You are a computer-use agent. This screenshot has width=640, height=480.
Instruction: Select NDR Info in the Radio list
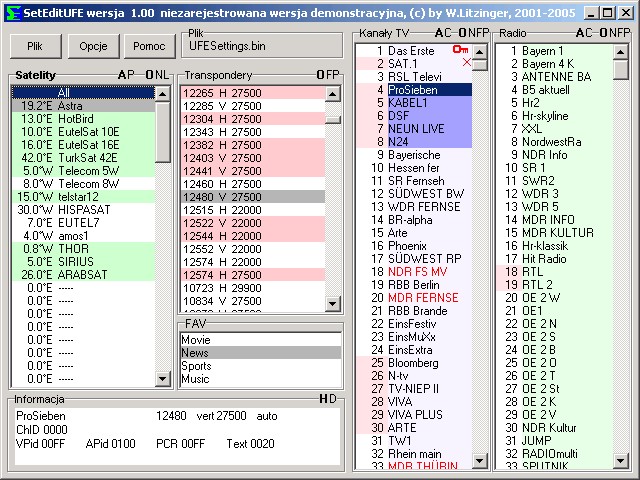click(x=545, y=155)
